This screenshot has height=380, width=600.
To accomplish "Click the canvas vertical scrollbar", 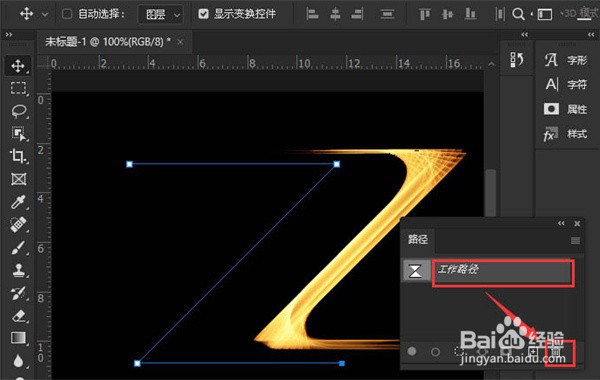I will tap(491, 192).
